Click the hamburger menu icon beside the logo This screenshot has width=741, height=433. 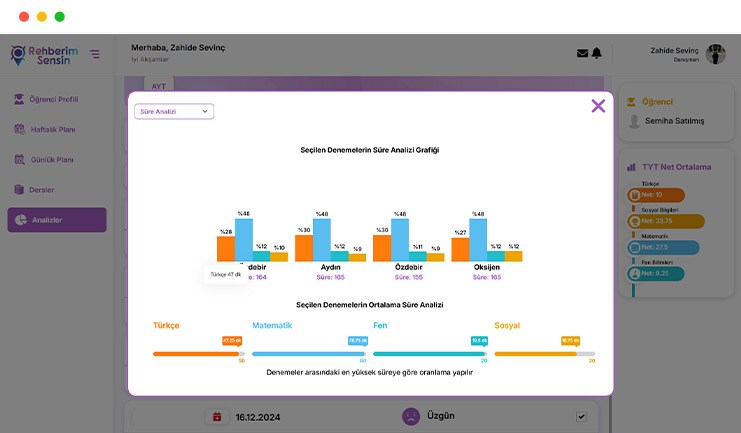pos(95,54)
